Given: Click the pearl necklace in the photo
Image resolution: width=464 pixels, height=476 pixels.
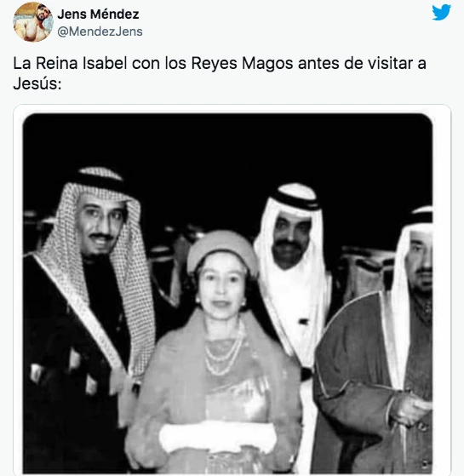Looking at the screenshot, I should 224,352.
